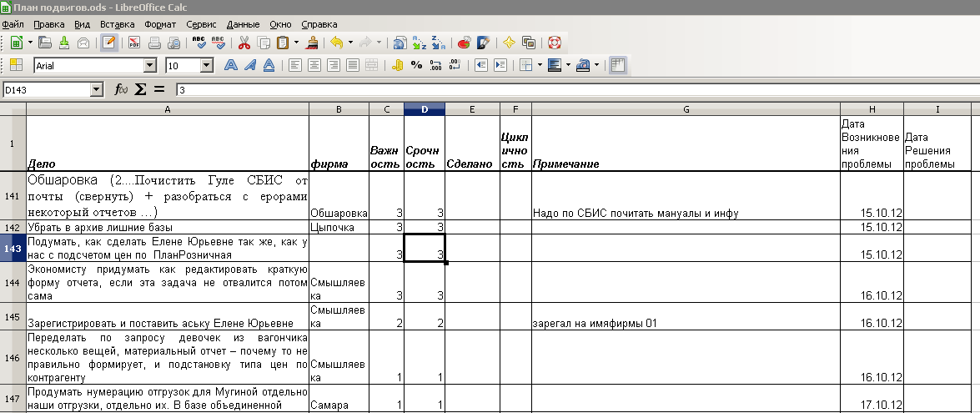Undo the last action
This screenshot has width=980, height=413.
click(337, 43)
